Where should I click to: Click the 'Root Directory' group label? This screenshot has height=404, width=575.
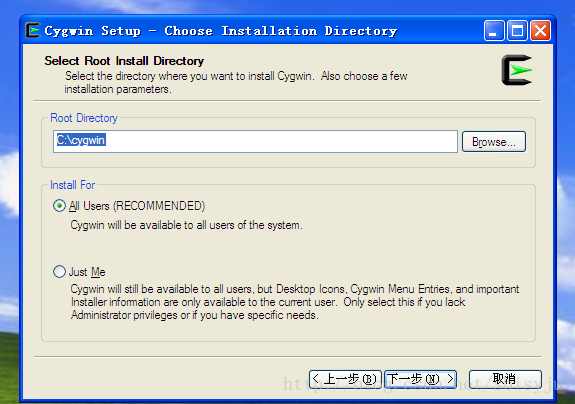coord(84,118)
